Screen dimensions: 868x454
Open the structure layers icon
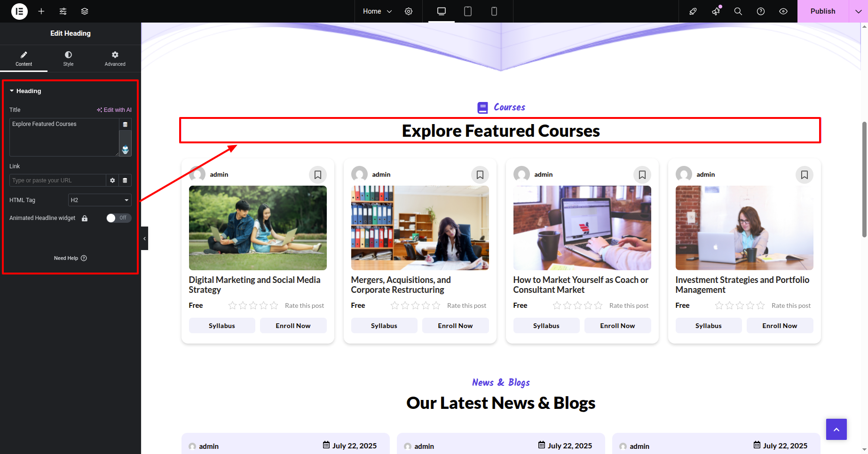pyautogui.click(x=85, y=11)
